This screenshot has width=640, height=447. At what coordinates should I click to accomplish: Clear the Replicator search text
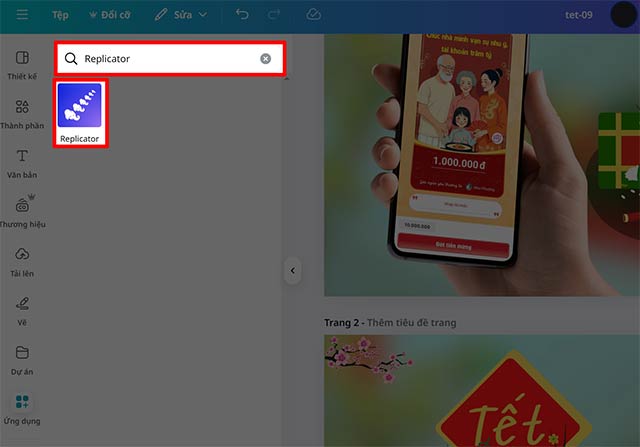[x=266, y=59]
